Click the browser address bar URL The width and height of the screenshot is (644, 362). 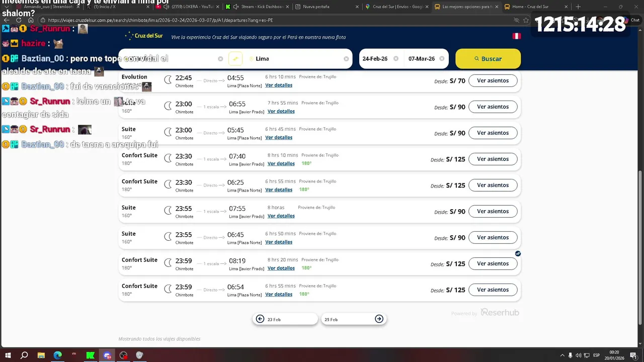click(x=161, y=20)
